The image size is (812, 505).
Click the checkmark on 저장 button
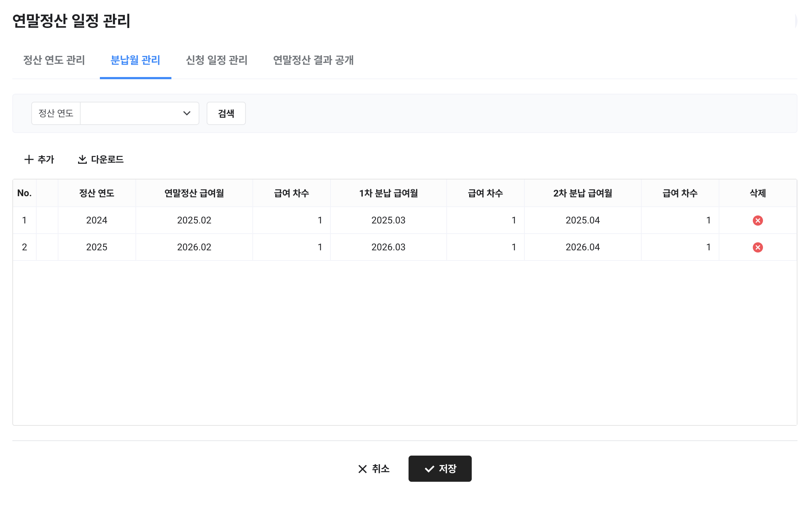[429, 469]
